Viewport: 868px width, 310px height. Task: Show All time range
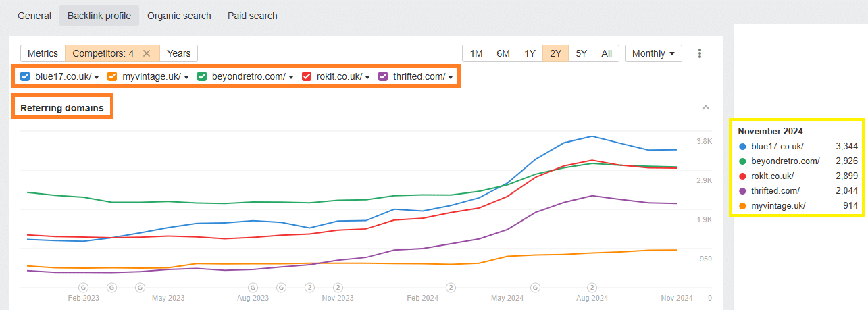(x=607, y=53)
